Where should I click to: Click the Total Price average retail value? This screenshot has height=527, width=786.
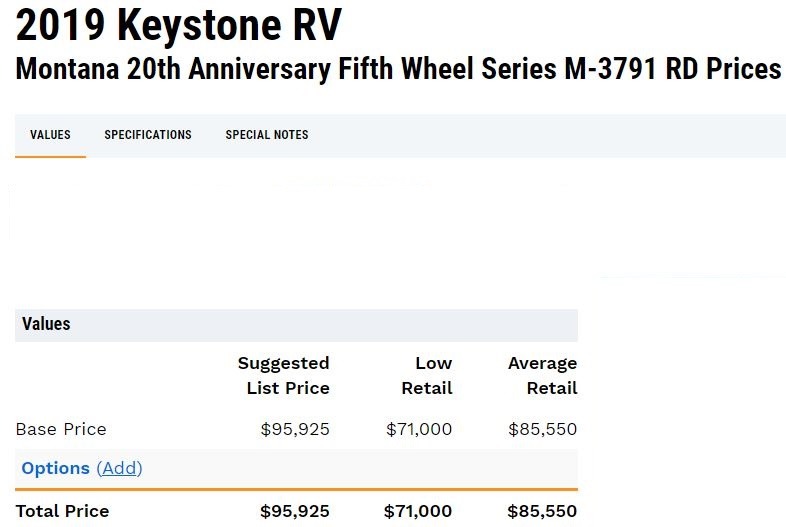click(x=542, y=511)
